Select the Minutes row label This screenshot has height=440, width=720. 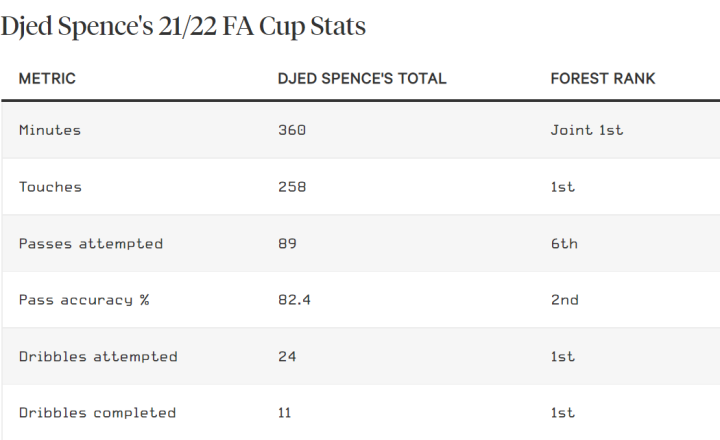(x=50, y=130)
